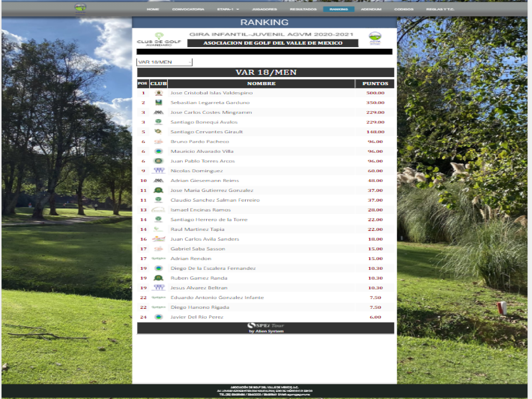The image size is (532, 399).
Task: Open the RESULTADOS page
Action: [x=303, y=9]
